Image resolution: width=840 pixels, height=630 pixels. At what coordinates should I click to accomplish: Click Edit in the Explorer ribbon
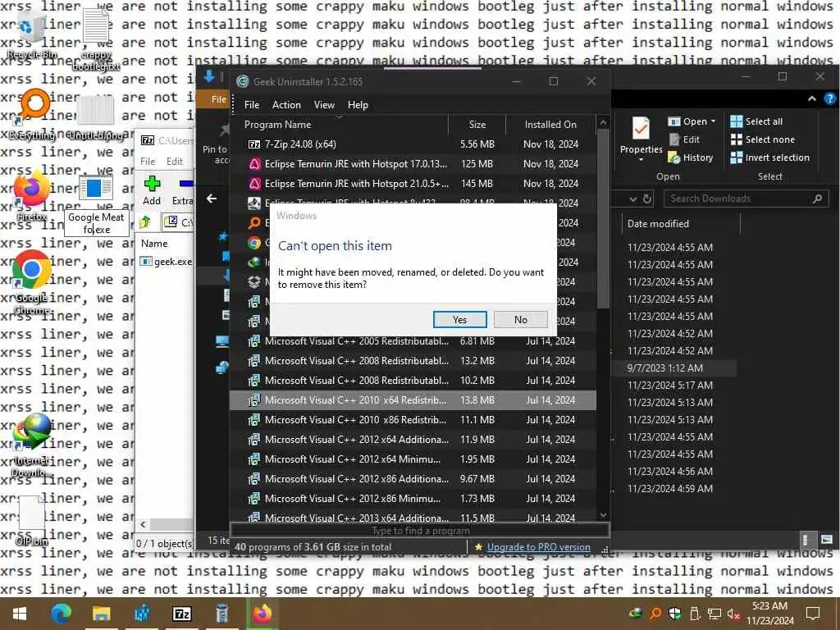[684, 139]
